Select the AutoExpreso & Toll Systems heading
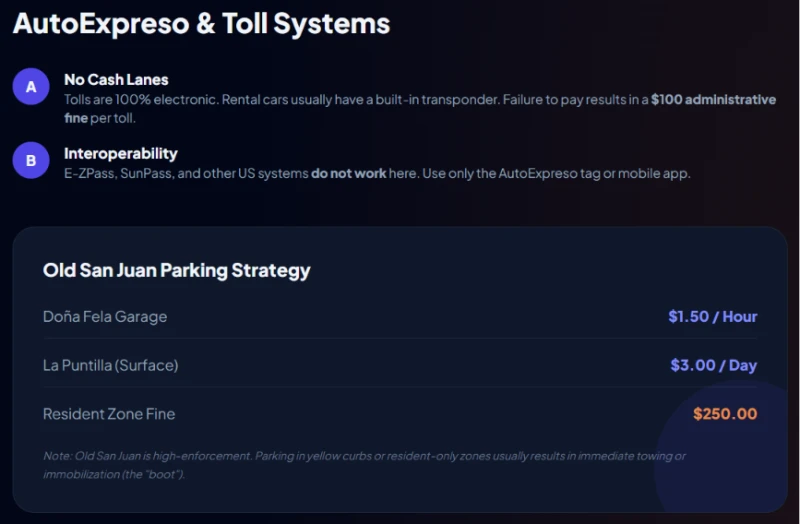Image resolution: width=800 pixels, height=524 pixels. (x=202, y=23)
